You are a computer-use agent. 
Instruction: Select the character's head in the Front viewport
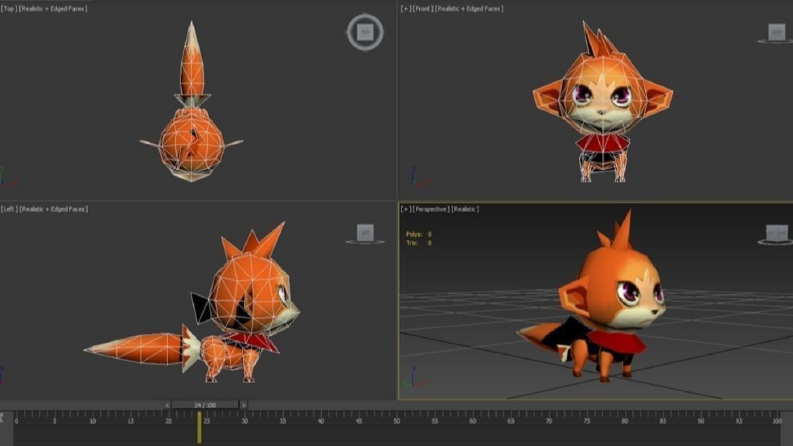pyautogui.click(x=602, y=96)
